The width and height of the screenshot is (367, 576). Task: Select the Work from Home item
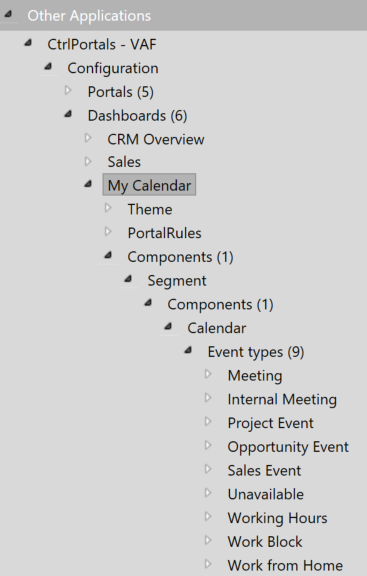click(285, 565)
